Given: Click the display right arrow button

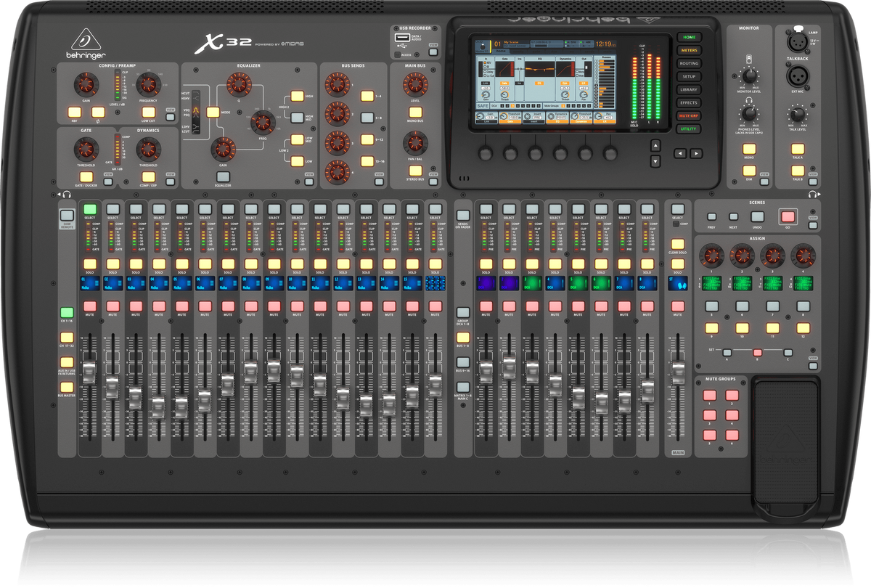Looking at the screenshot, I should click(696, 153).
